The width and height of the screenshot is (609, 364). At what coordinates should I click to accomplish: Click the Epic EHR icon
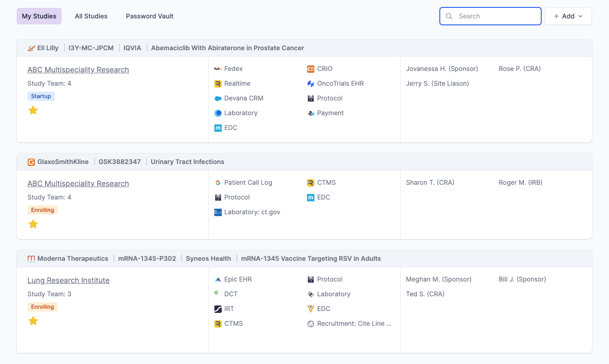click(218, 279)
